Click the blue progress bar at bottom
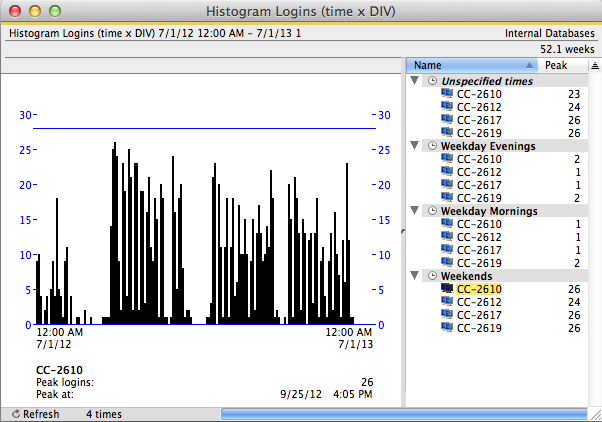602x422 pixels. [404, 414]
